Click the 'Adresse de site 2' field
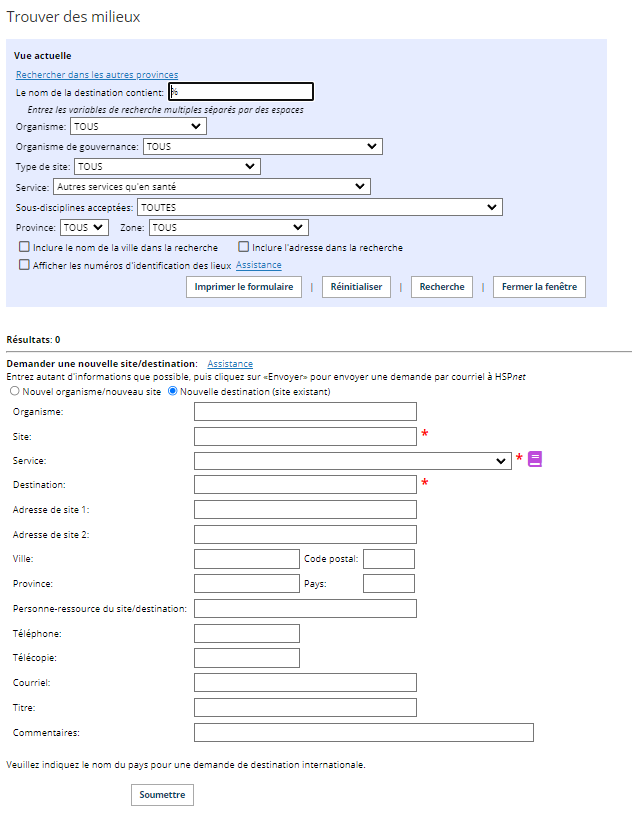 [305, 535]
